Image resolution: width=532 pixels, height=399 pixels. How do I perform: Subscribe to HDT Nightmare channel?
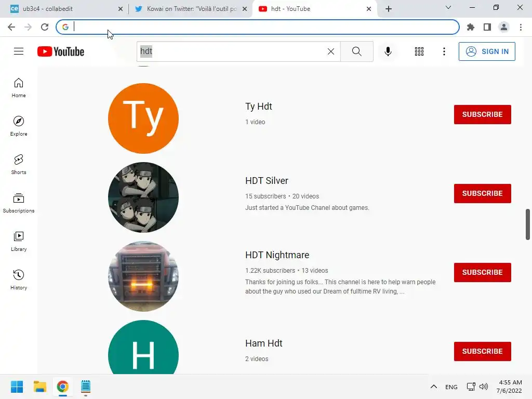click(x=483, y=272)
